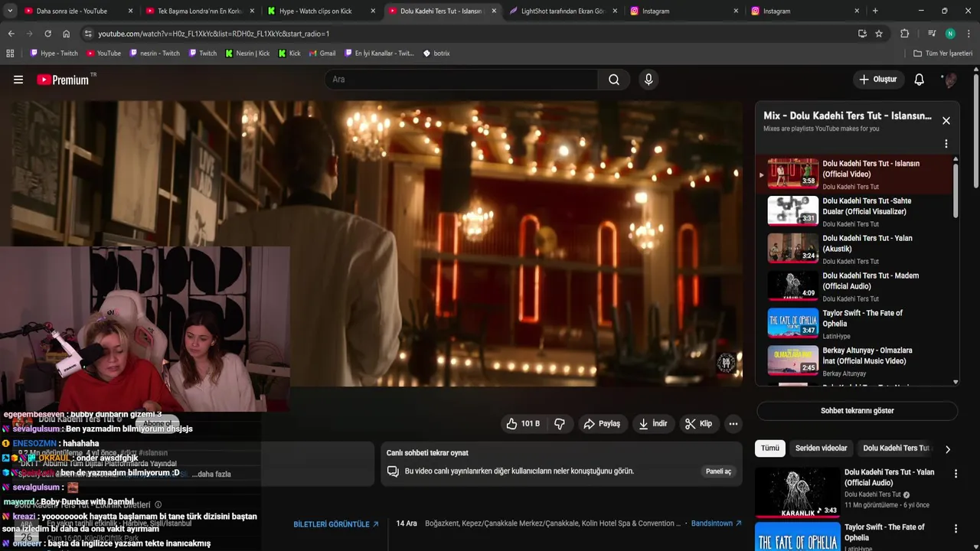Screen dimensions: 980x551
Task: Open botrix bookmark
Action: click(436, 54)
